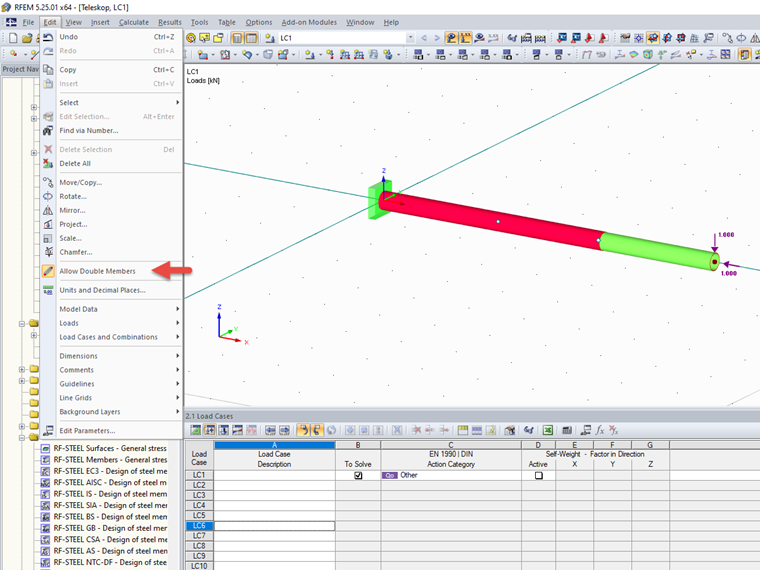
Task: Click the Edit Parameters icon
Action: click(48, 430)
